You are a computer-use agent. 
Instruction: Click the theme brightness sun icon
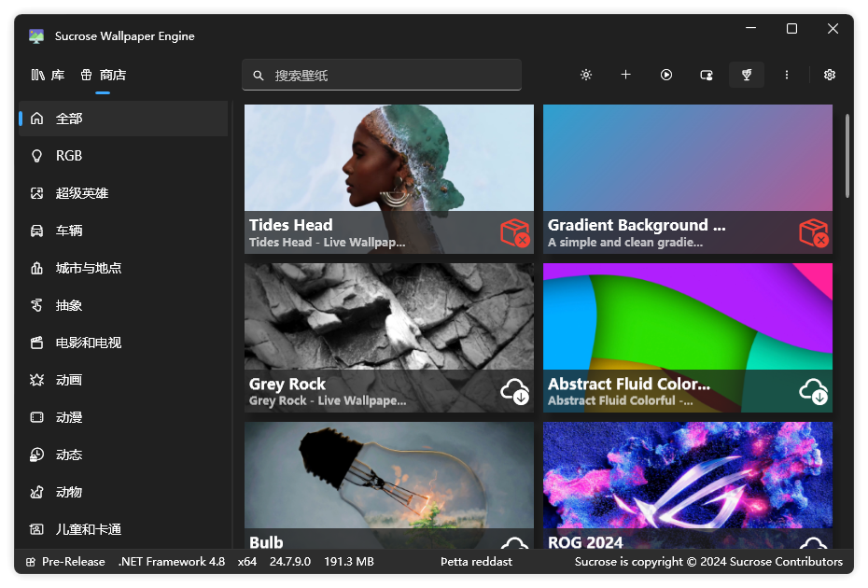(x=586, y=75)
